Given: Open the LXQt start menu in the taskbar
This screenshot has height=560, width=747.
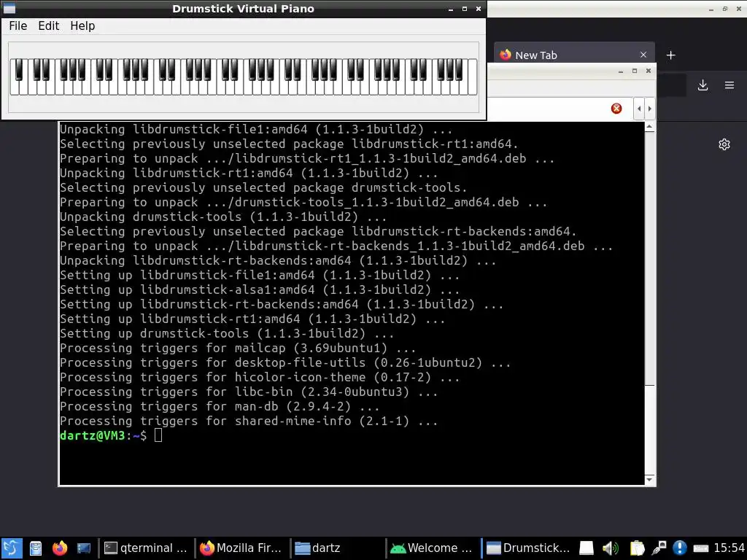Looking at the screenshot, I should [12, 548].
